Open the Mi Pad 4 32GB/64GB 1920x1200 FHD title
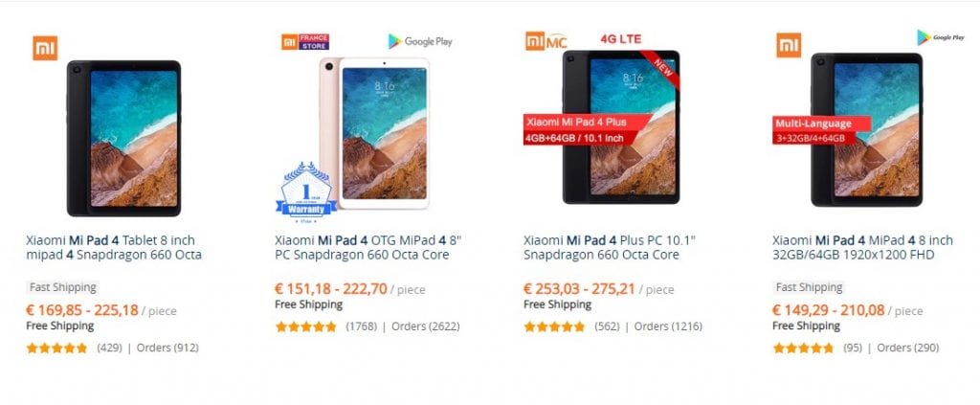The image size is (980, 405). 862,247
